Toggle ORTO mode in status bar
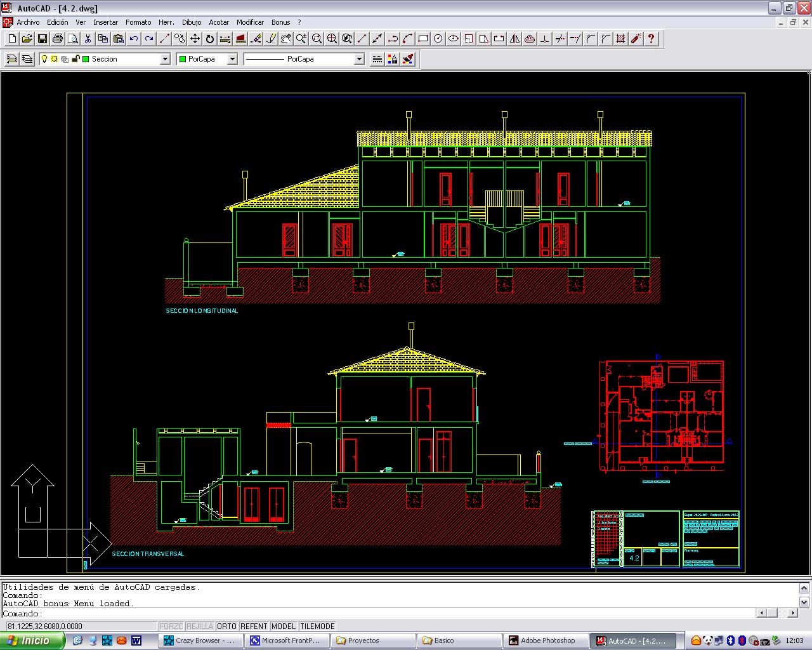The image size is (812, 650). (226, 626)
